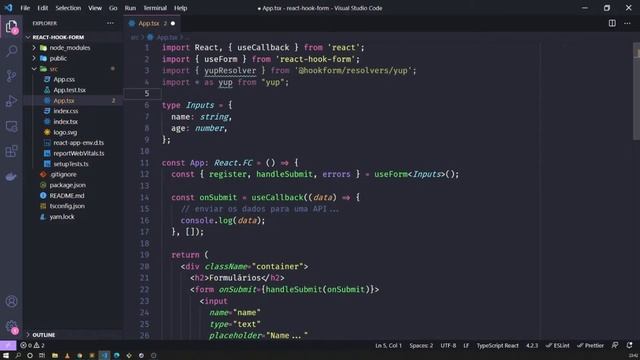Click the Prettier status bar item

tap(590, 345)
